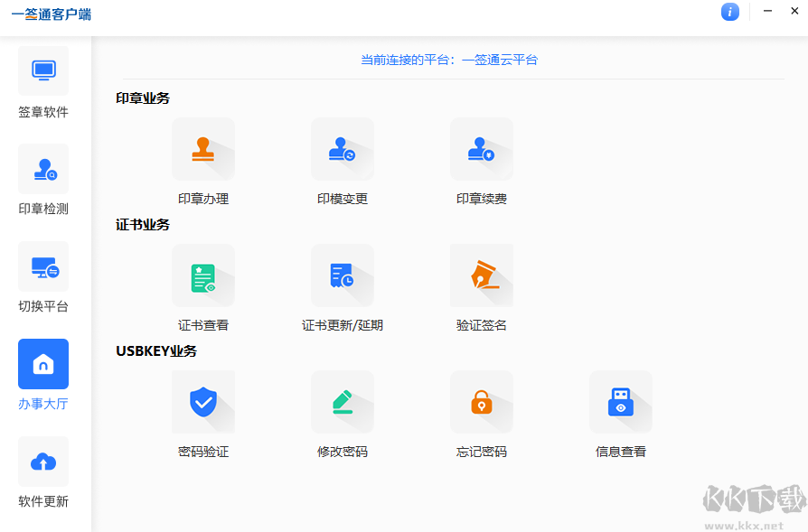Click the 印模变更 text label
Screen dimensions: 808x532
343,199
